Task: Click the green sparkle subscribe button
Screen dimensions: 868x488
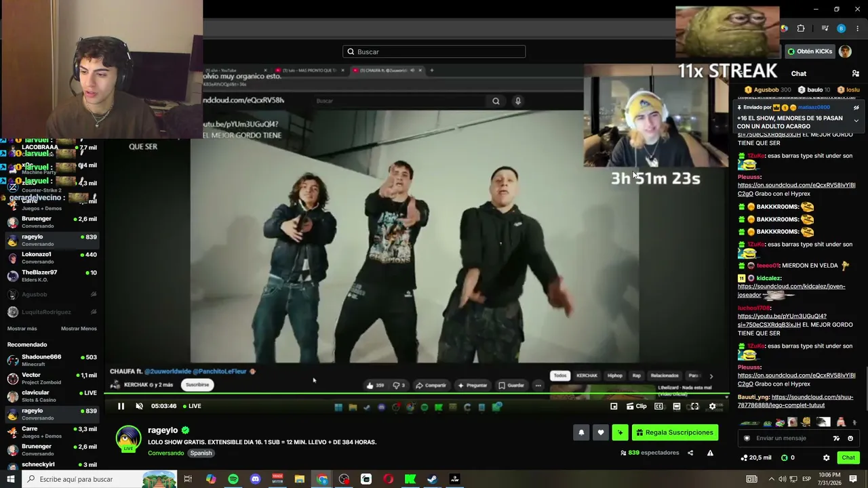Action: click(620, 432)
